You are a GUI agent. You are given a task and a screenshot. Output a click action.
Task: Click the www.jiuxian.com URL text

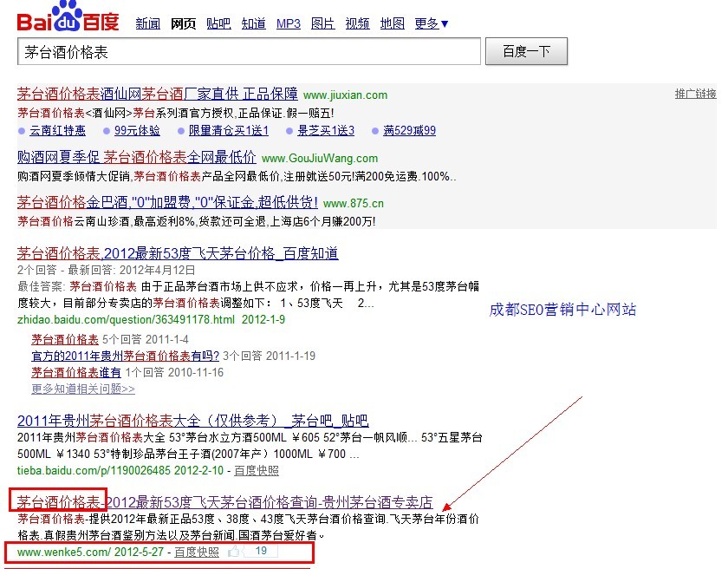[x=345, y=95]
